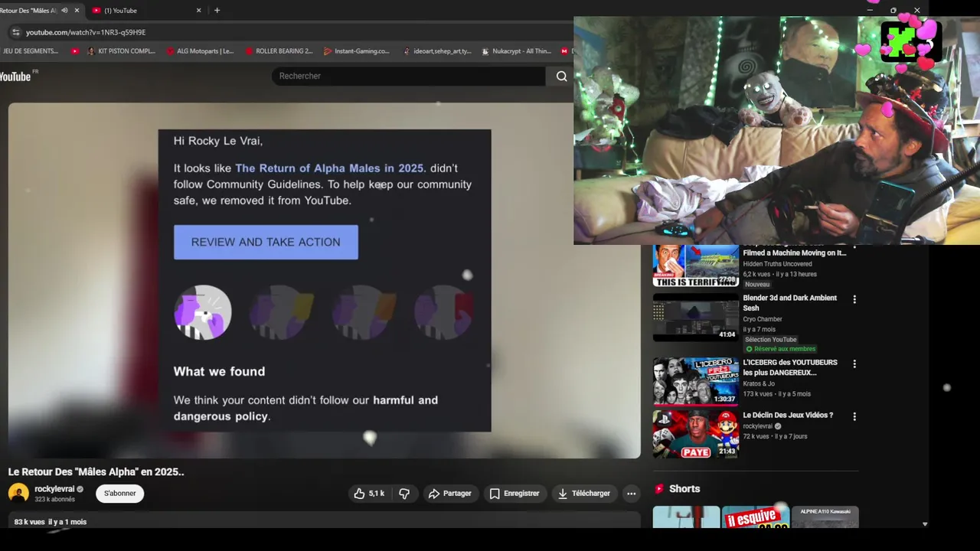Click the YouTube icon bookmark

click(75, 51)
